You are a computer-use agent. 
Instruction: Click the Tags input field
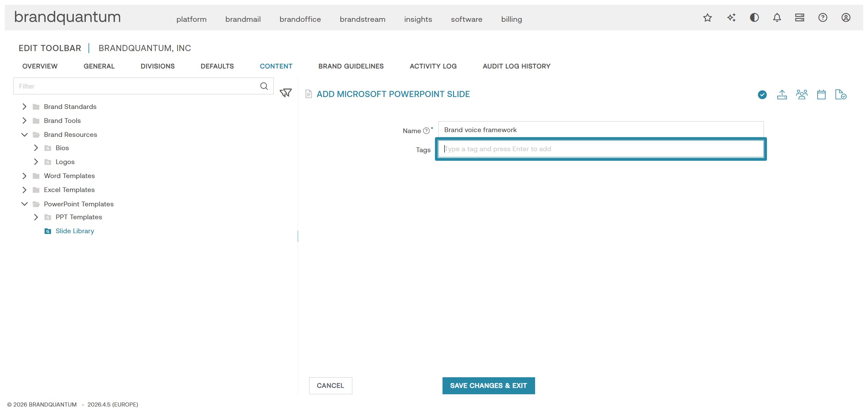[601, 149]
